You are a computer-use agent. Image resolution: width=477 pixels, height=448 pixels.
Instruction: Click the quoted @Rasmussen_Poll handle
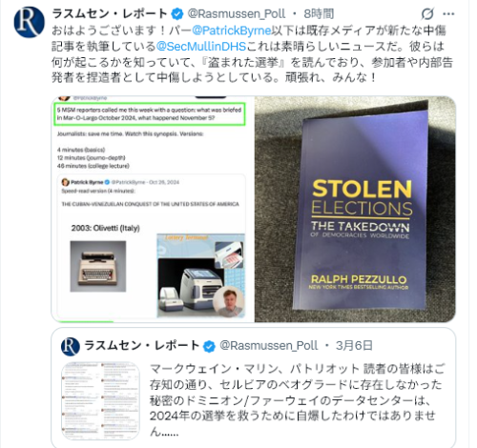click(269, 346)
